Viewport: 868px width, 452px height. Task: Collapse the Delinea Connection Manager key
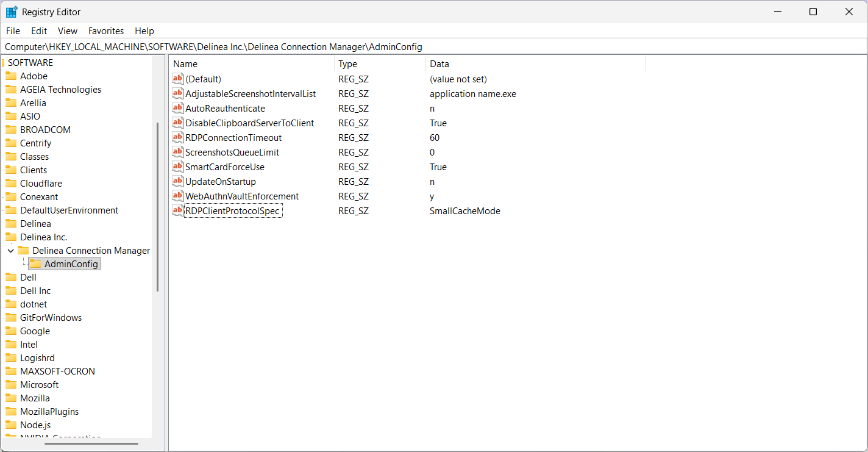[11, 251]
